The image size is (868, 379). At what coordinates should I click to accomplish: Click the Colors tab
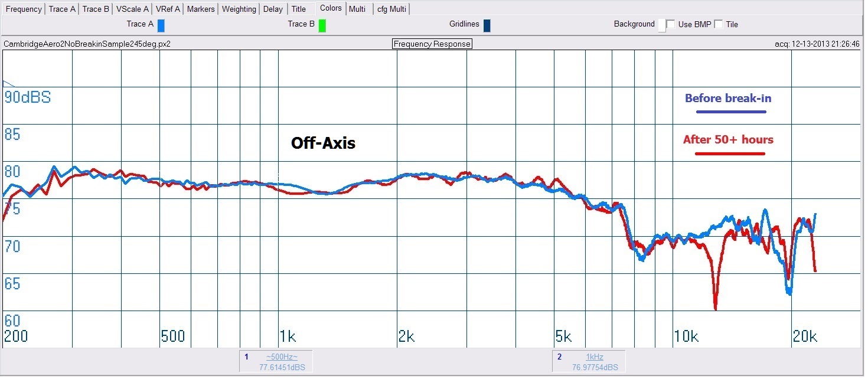point(331,8)
